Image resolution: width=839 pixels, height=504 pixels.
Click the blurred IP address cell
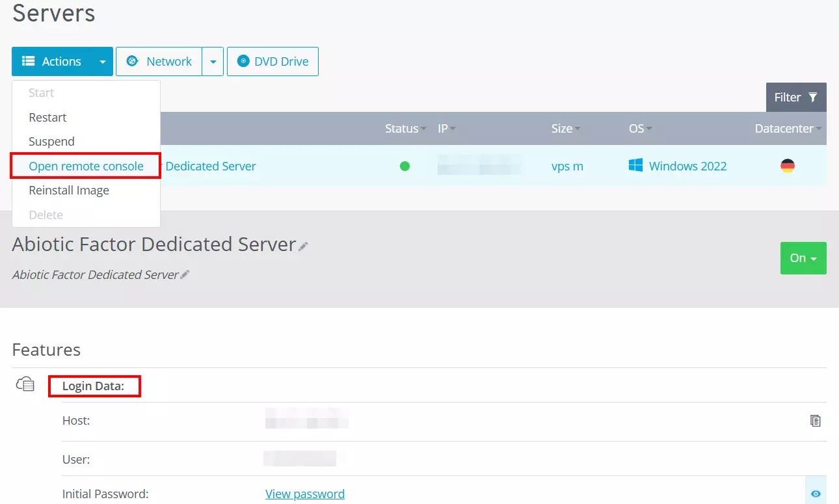(479, 165)
